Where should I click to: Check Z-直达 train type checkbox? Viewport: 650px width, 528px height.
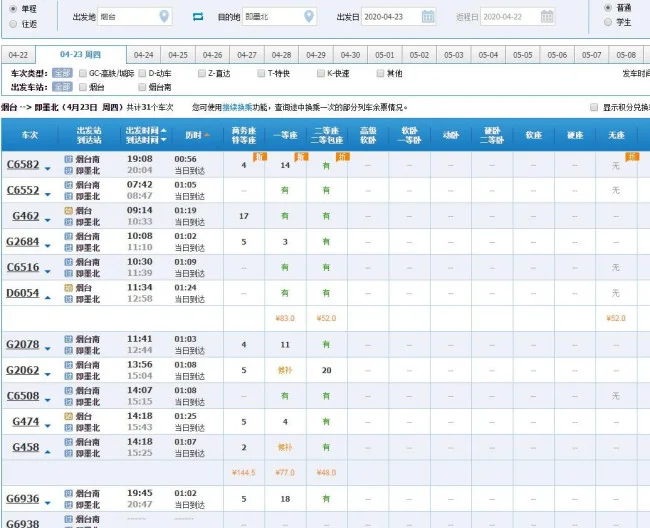202,73
